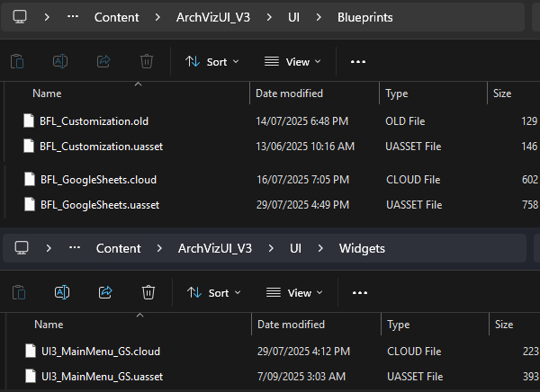Open See more options in Blueprints toolbar
This screenshot has height=392, width=540.
point(358,62)
